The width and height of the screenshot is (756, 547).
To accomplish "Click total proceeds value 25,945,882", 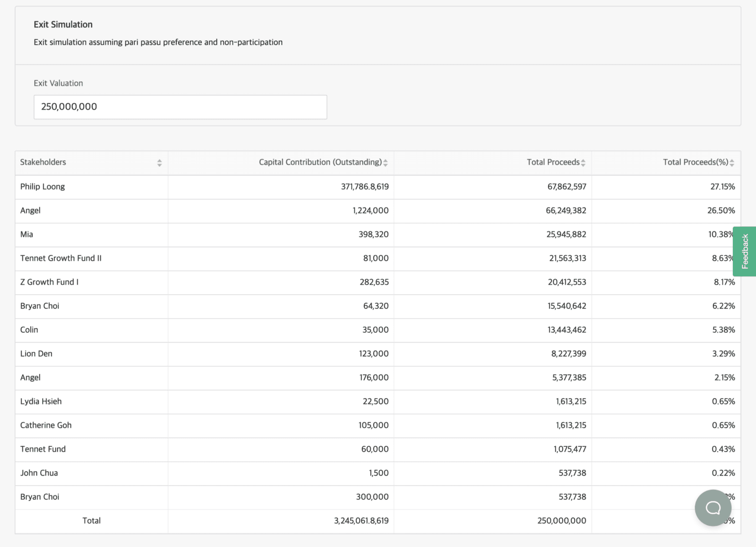I will [566, 234].
